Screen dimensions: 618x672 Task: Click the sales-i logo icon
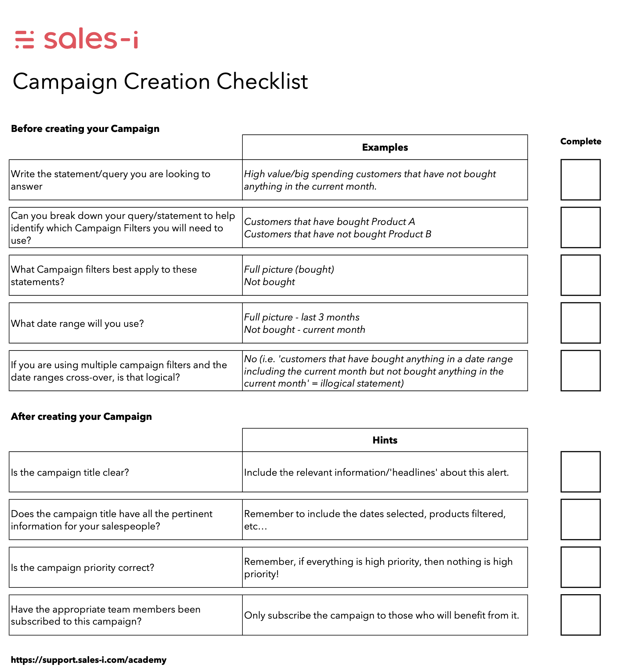(24, 40)
